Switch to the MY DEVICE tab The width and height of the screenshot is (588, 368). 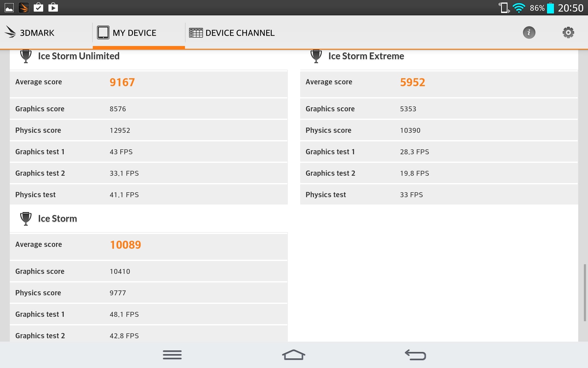pyautogui.click(x=139, y=33)
